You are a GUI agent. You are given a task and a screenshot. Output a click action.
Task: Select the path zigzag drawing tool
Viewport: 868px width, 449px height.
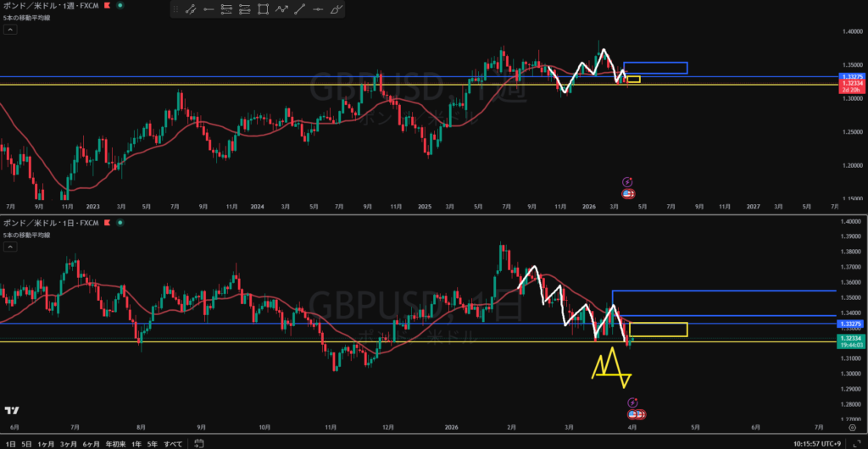pos(281,9)
